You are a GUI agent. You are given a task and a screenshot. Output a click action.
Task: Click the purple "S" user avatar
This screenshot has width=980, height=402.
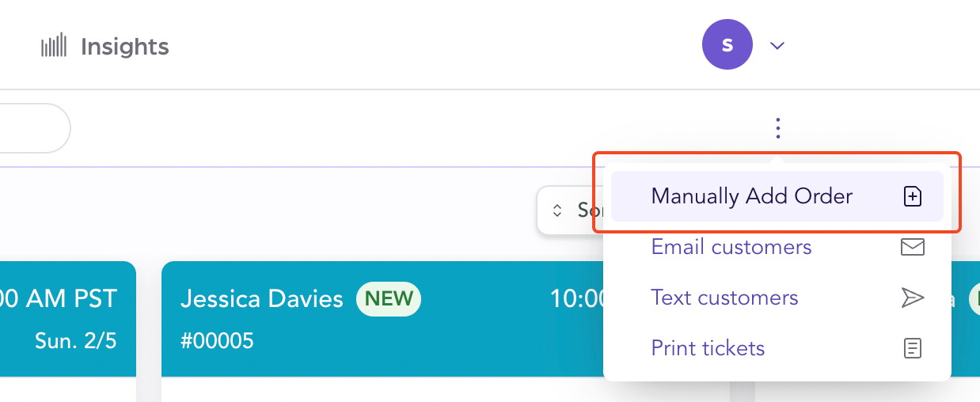click(727, 45)
